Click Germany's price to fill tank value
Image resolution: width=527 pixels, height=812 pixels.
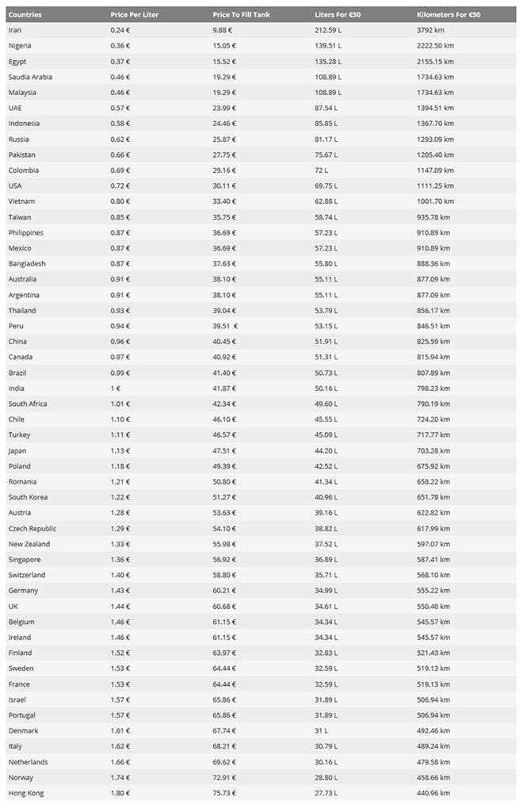(224, 591)
